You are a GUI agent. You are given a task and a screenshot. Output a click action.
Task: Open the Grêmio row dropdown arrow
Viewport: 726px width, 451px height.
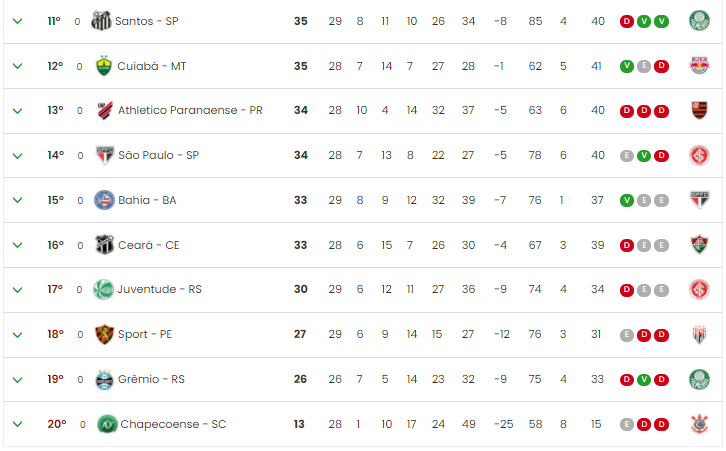18,380
